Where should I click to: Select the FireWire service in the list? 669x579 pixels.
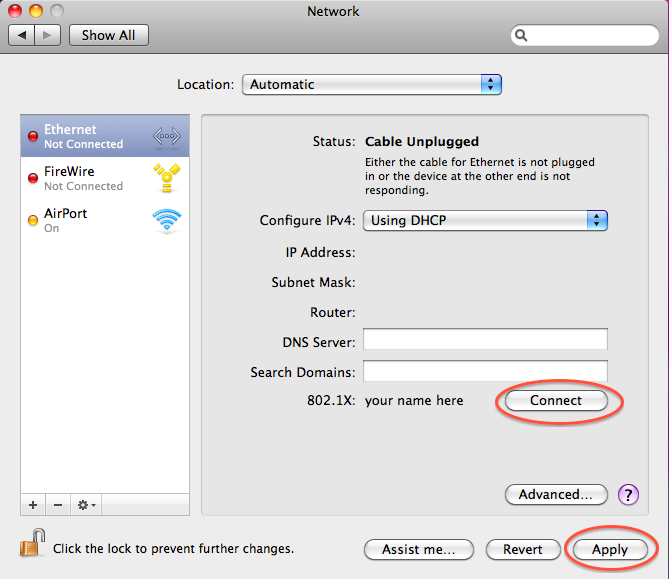coord(105,178)
